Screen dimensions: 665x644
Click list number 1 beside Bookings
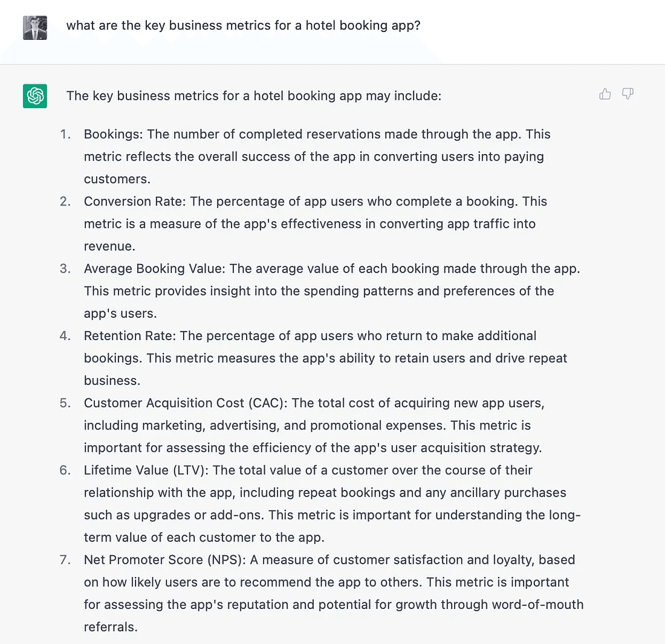click(x=65, y=134)
